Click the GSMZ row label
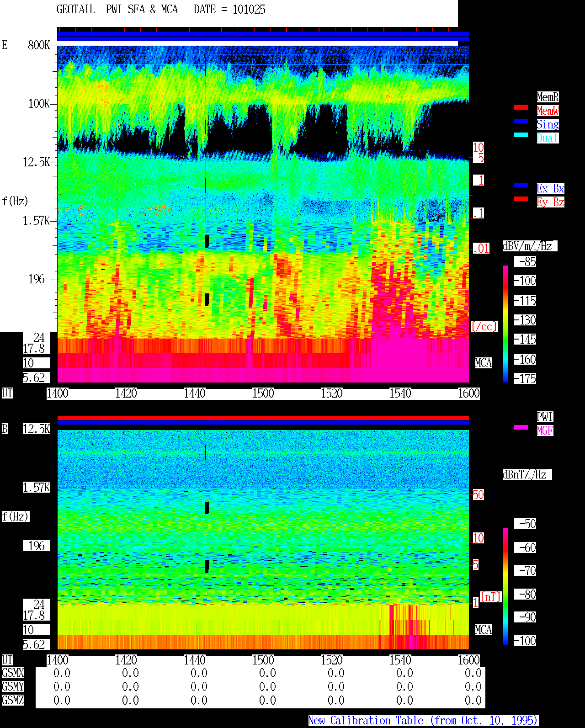The image size is (585, 728). click(13, 701)
